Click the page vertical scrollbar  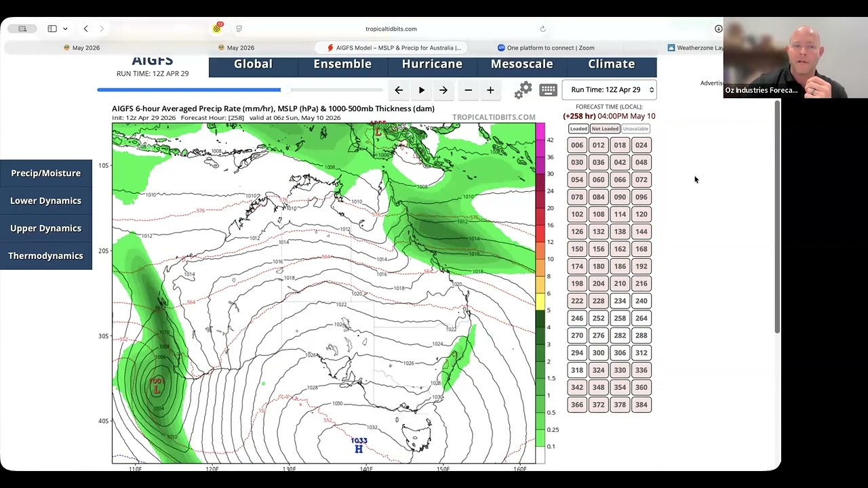pos(777,217)
